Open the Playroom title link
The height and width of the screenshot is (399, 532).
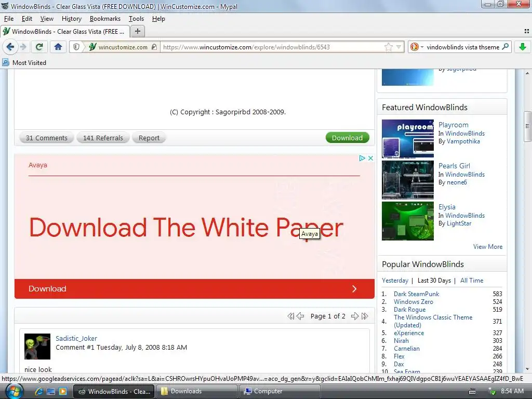(453, 125)
